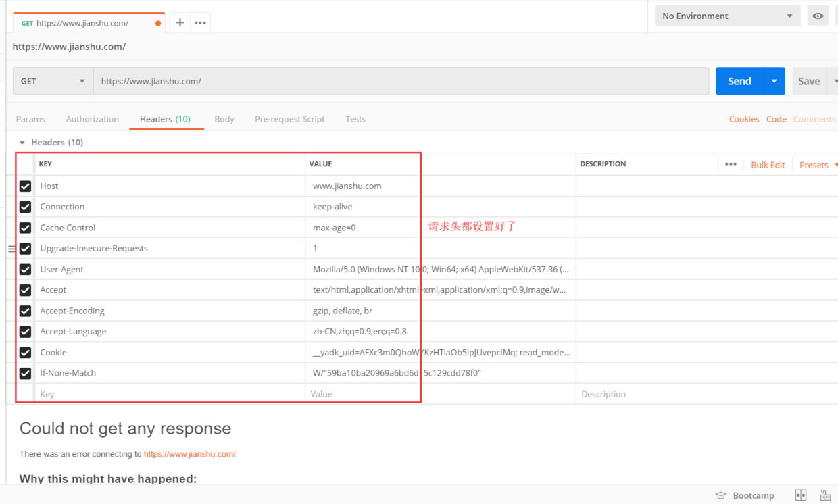This screenshot has width=838, height=504.
Task: Toggle the Accept header checkbox
Action: coord(25,290)
